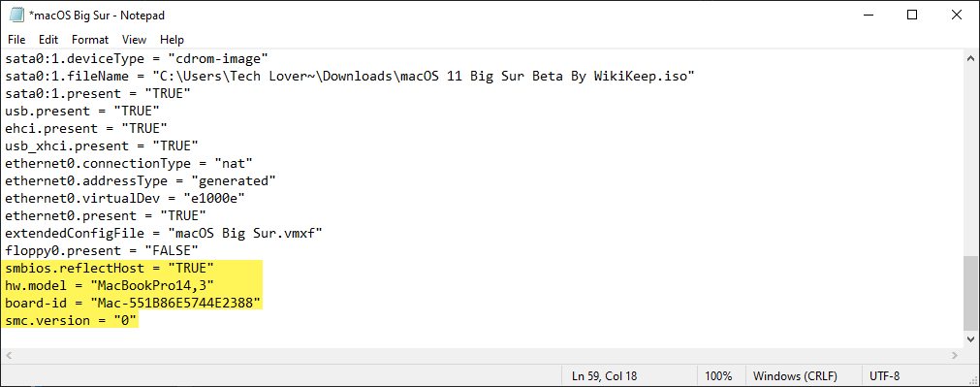Click the 100% zoom indicator in status bar
Image resolution: width=980 pixels, height=387 pixels.
(718, 376)
